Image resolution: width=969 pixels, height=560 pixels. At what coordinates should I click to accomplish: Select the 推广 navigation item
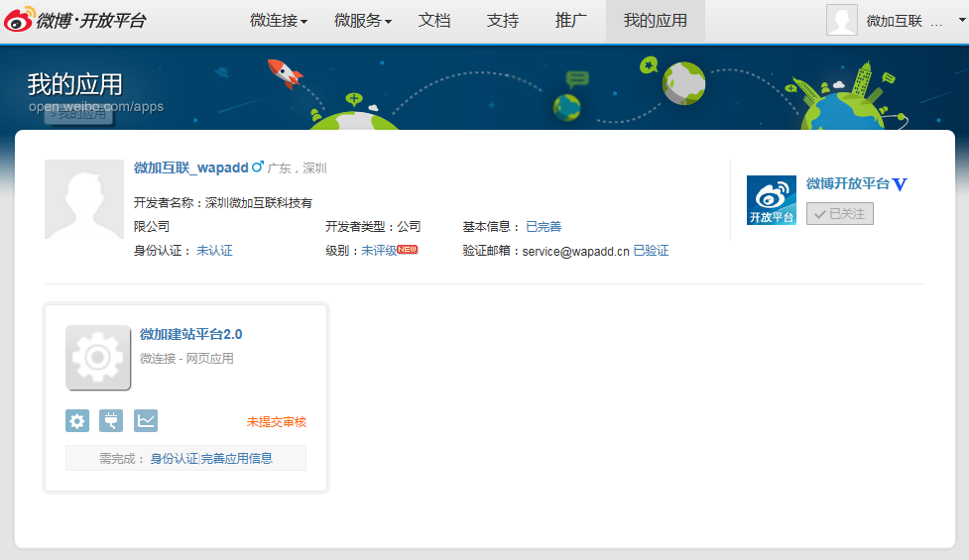(x=571, y=21)
